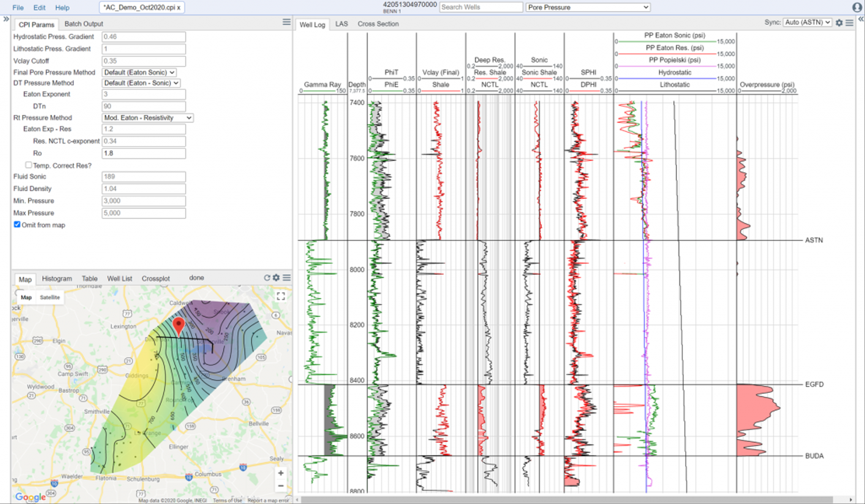
Task: Zoom in on the map
Action: [x=281, y=473]
